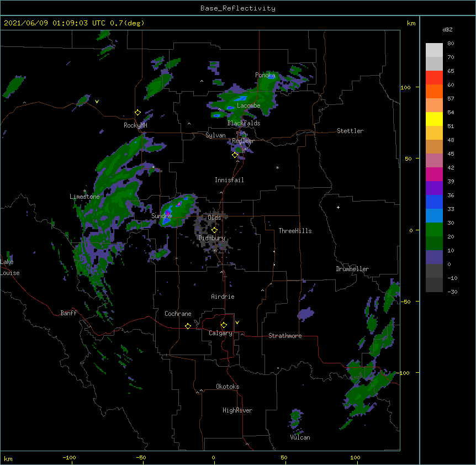Click the Didsbury label
476x465 pixels.
tap(212, 238)
